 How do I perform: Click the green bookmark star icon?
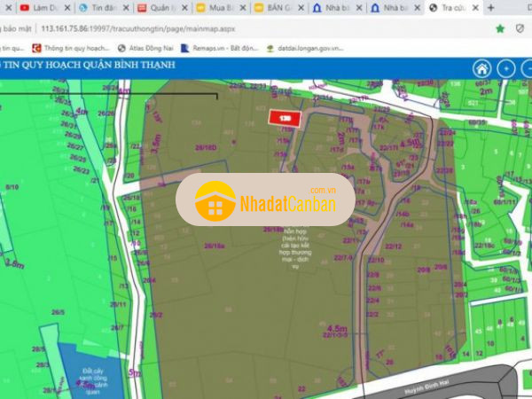click(x=500, y=28)
